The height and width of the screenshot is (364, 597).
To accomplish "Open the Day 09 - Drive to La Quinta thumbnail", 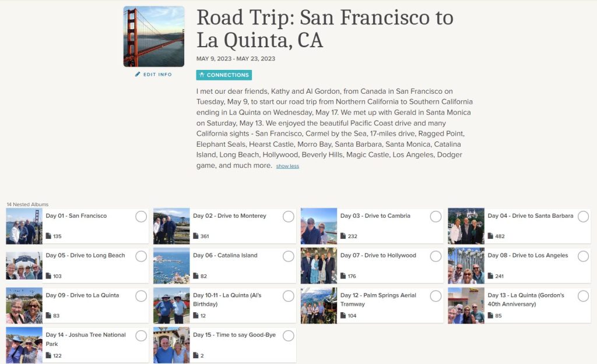I will click(x=24, y=305).
